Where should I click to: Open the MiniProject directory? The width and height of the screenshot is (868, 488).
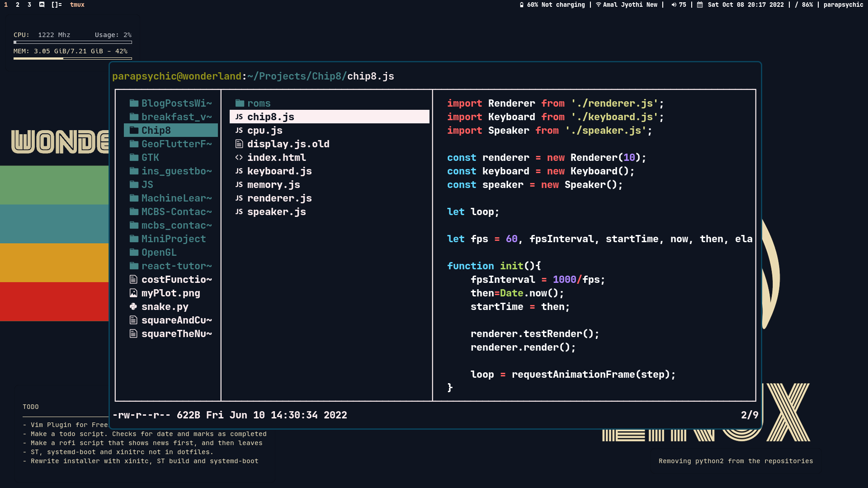coord(173,239)
